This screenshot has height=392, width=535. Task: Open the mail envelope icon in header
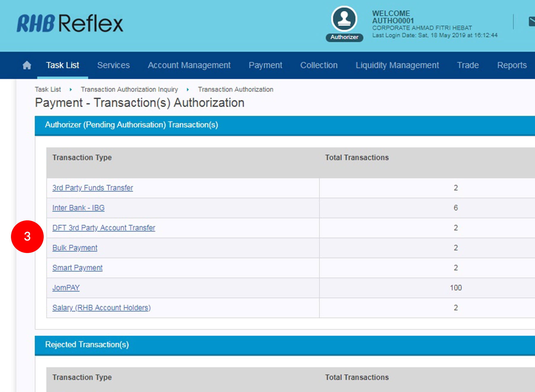(x=531, y=22)
